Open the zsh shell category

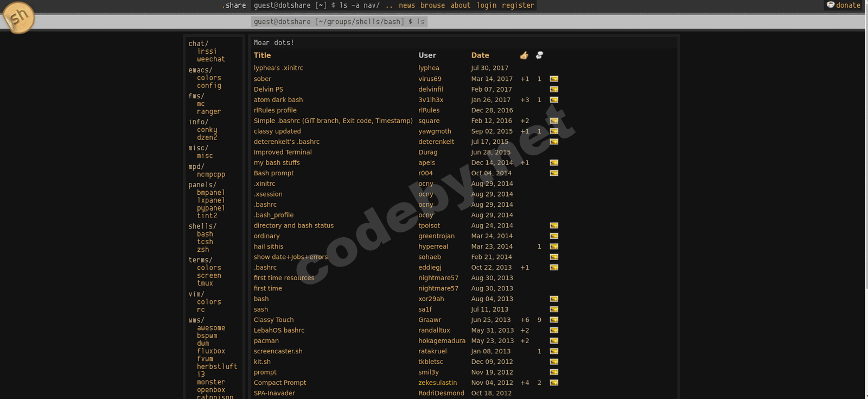(x=203, y=250)
